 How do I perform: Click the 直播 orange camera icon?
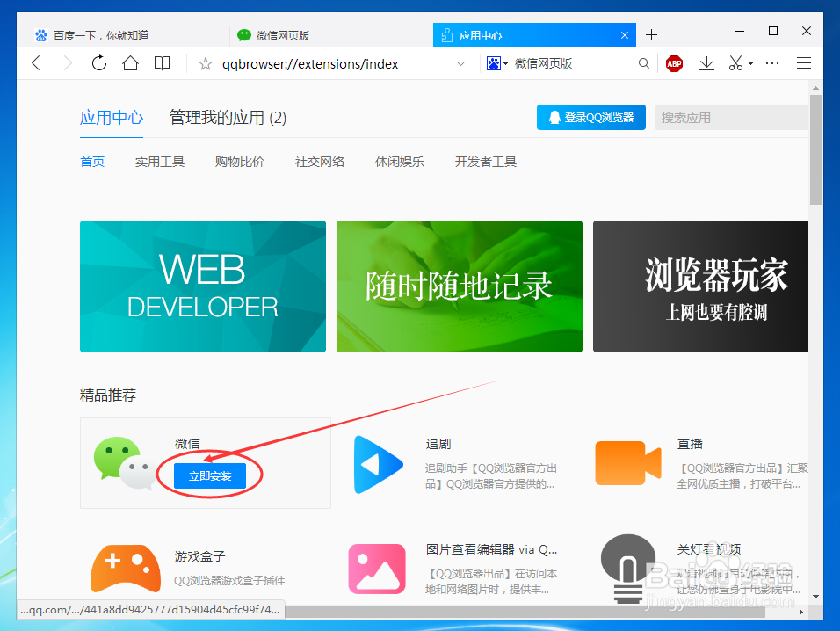tap(628, 463)
